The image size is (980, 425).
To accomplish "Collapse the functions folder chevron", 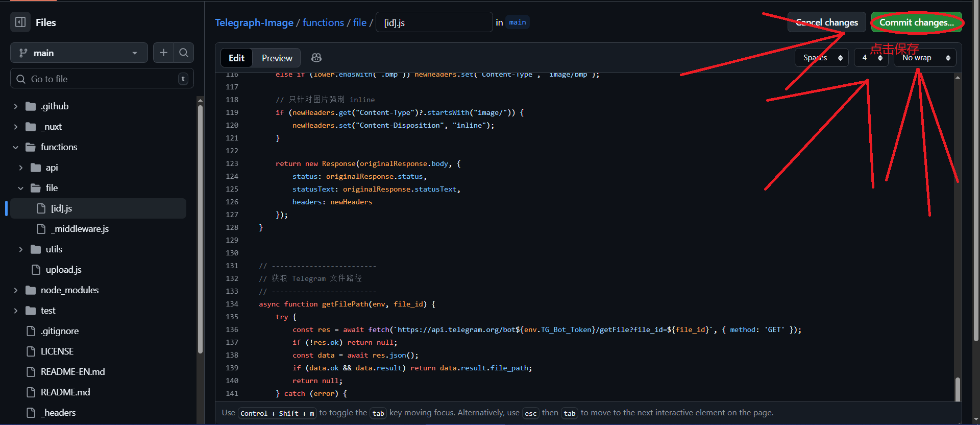I will tap(15, 147).
